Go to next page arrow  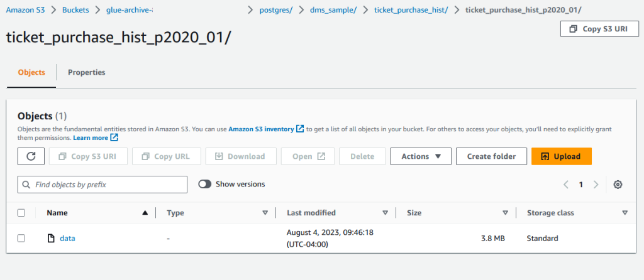(x=596, y=185)
